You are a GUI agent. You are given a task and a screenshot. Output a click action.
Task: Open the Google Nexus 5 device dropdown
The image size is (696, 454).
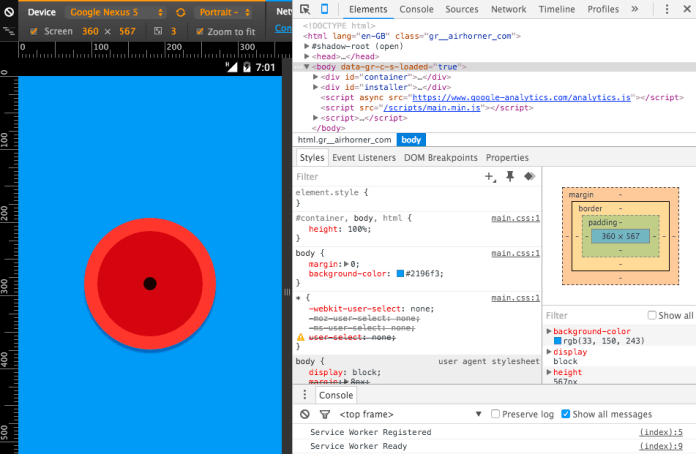[x=115, y=12]
